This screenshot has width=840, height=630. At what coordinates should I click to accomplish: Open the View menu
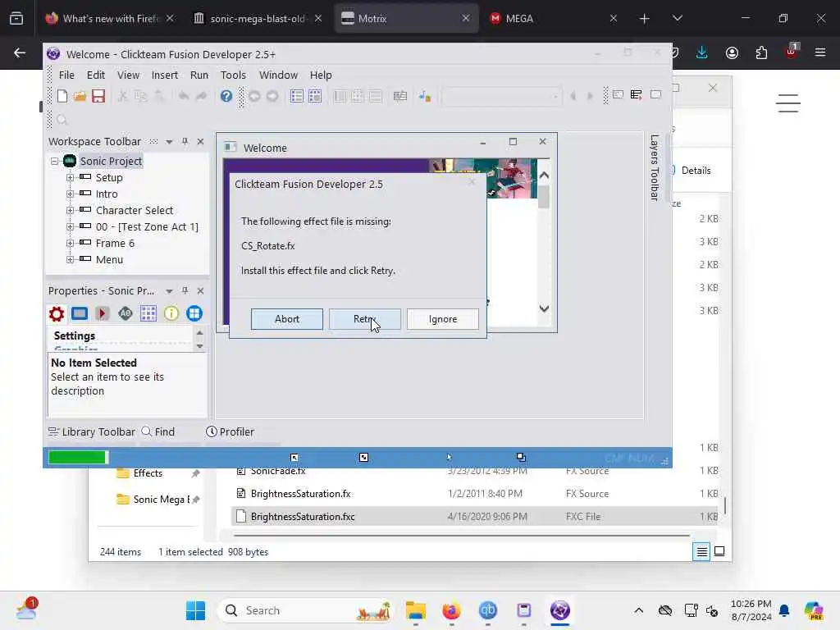tap(128, 75)
